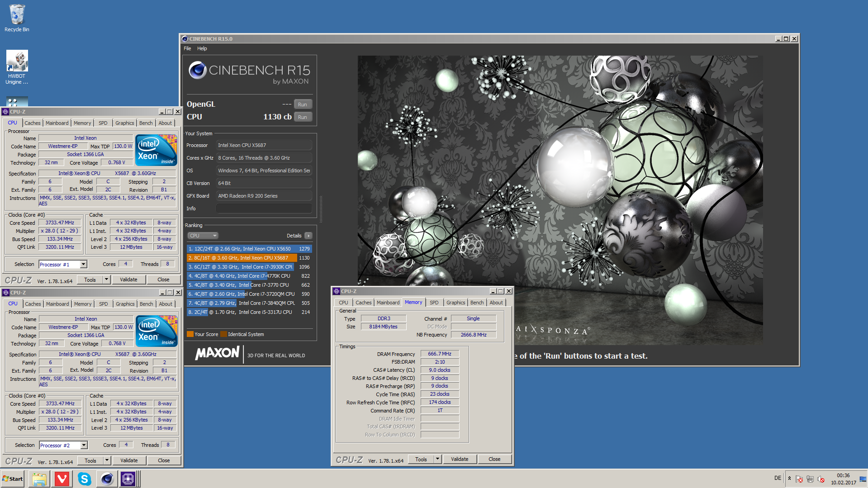Click the DE language indicator
This screenshot has height=488, width=868.
coord(778,478)
